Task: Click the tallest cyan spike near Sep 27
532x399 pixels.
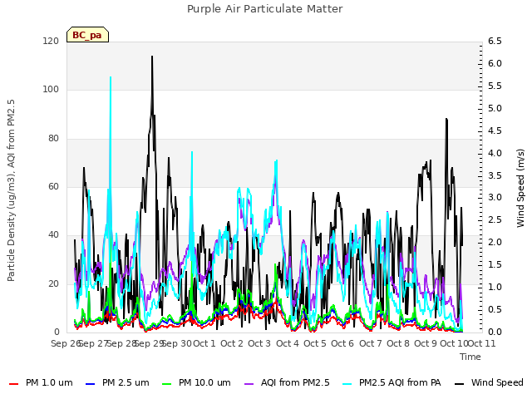Action: (111, 79)
